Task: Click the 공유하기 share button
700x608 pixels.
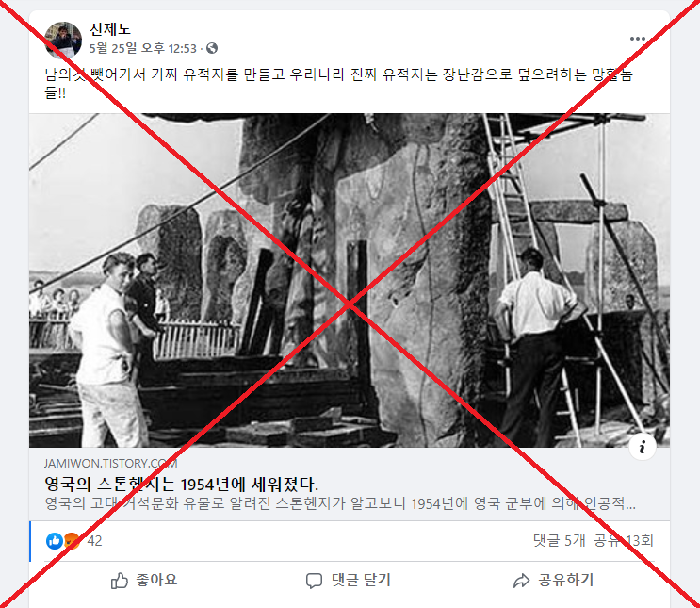Action: click(553, 581)
